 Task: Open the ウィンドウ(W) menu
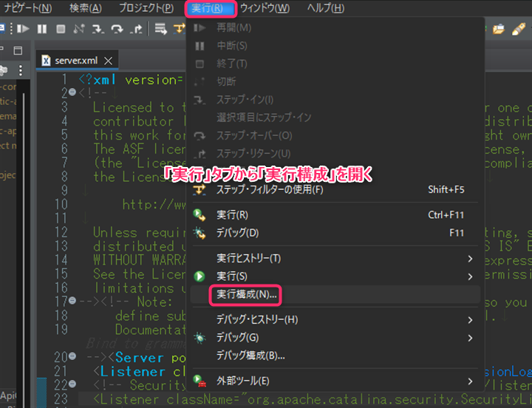[x=265, y=8]
